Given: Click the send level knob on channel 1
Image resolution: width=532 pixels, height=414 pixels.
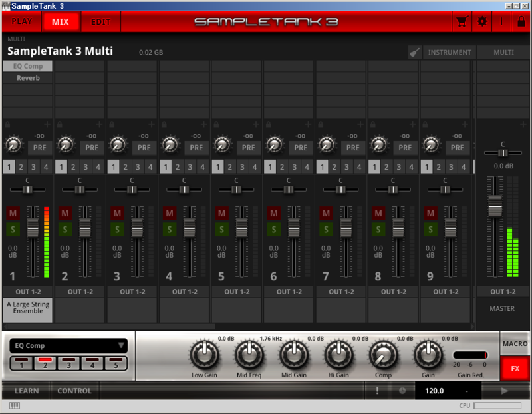Looking at the screenshot, I should coord(13,144).
